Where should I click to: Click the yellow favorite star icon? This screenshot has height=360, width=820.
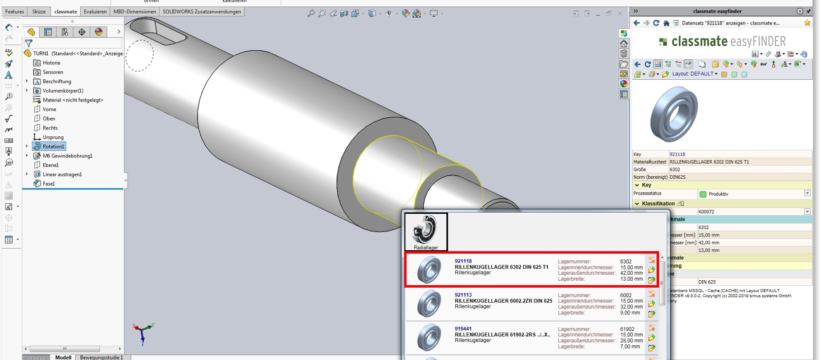click(807, 23)
